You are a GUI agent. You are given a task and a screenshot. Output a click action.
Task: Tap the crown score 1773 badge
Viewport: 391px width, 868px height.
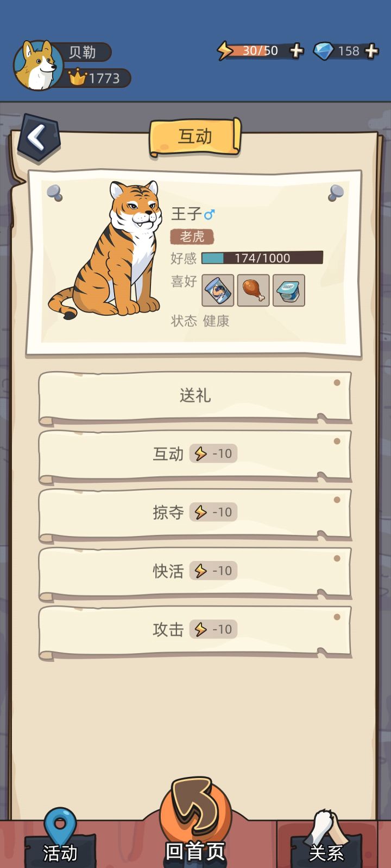(x=98, y=78)
